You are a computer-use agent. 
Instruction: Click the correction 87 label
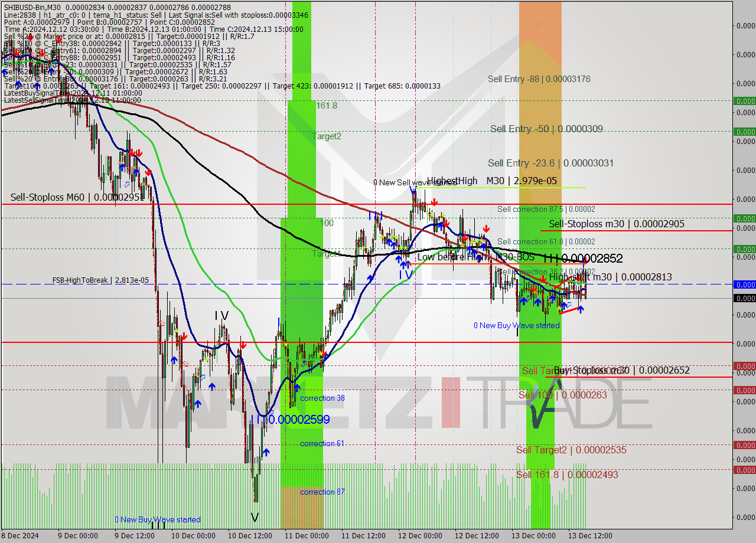322,492
